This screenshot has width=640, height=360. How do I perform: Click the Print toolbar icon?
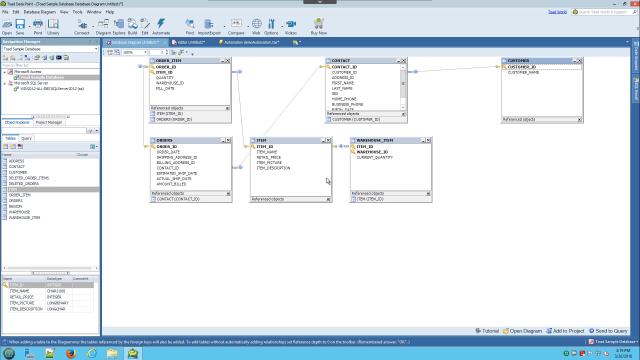38,27
